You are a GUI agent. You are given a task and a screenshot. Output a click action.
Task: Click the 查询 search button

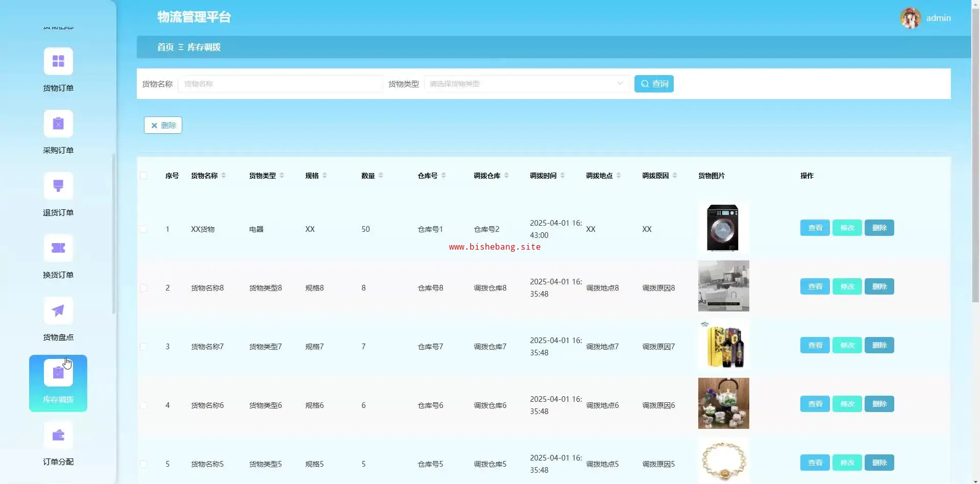point(654,84)
